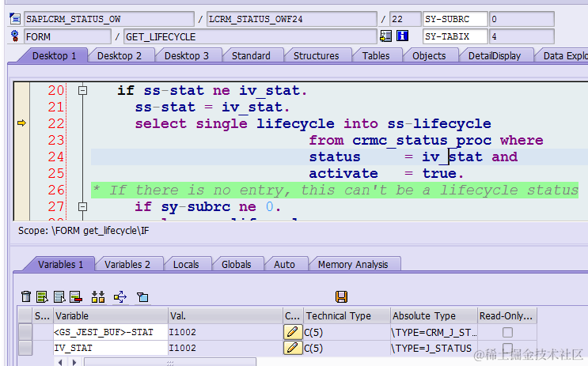Collapse the IF block at line 27

coord(82,206)
